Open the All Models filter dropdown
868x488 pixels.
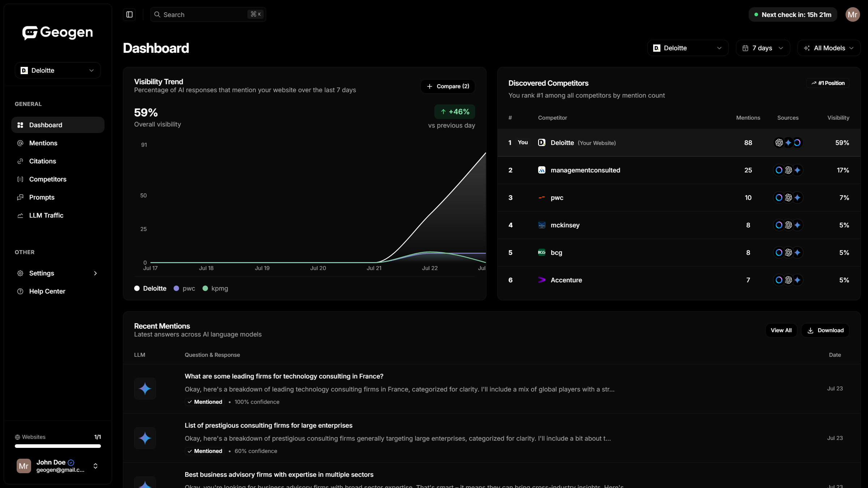829,48
